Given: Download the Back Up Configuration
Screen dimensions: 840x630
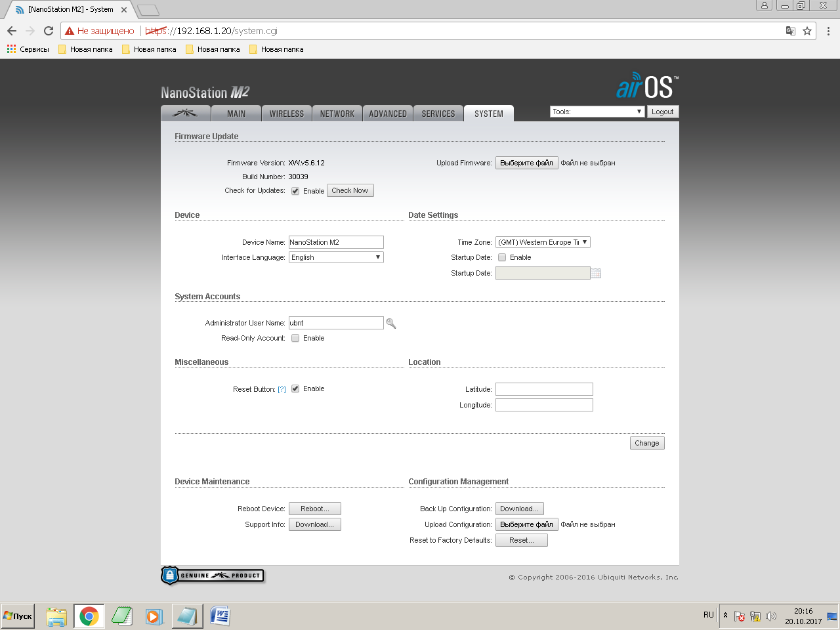Looking at the screenshot, I should pos(520,509).
